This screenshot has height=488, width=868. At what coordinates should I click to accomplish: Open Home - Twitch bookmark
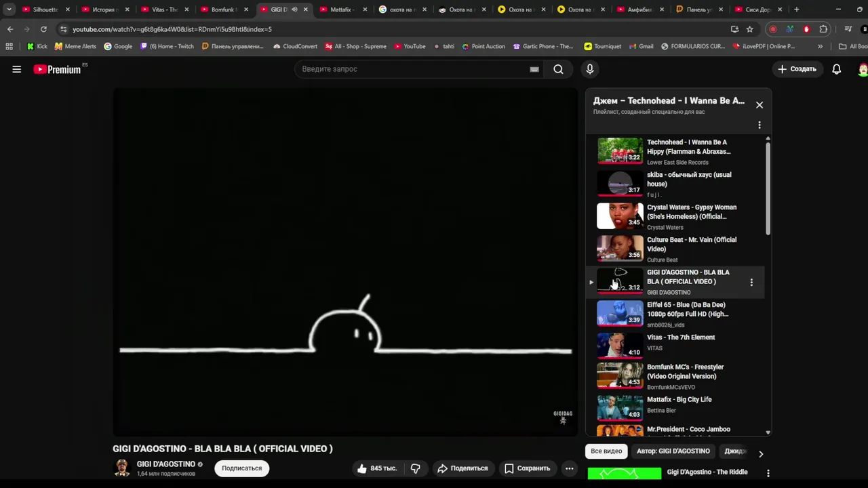click(x=167, y=46)
